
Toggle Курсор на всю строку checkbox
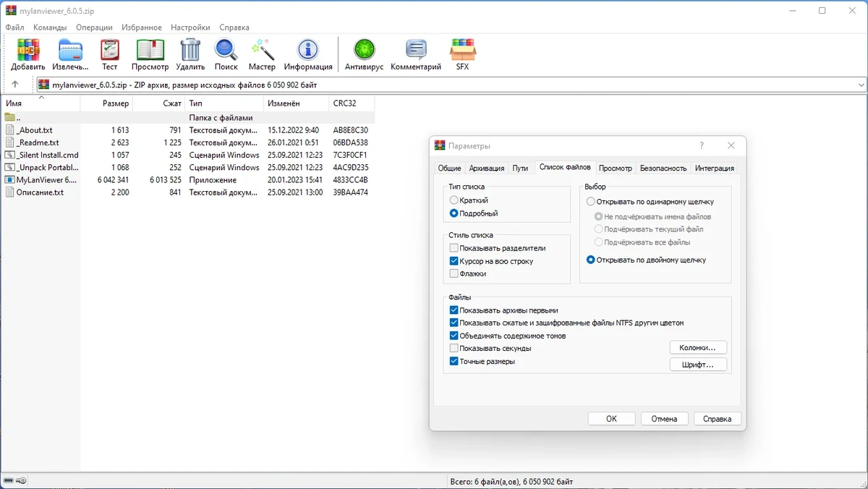(x=454, y=261)
